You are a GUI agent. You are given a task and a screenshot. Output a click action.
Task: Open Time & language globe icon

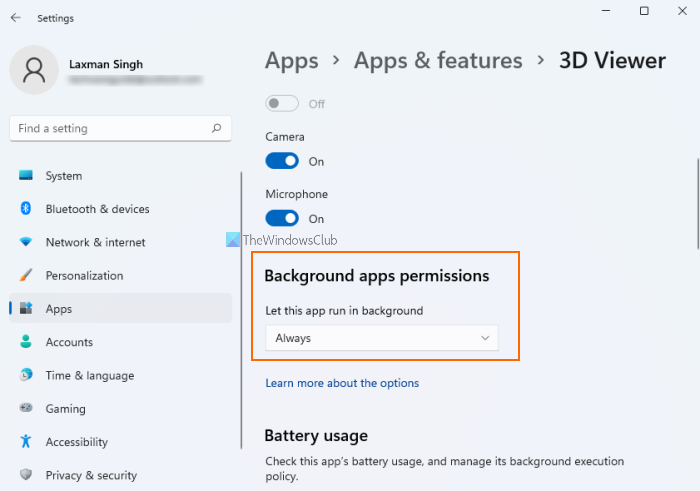(26, 375)
